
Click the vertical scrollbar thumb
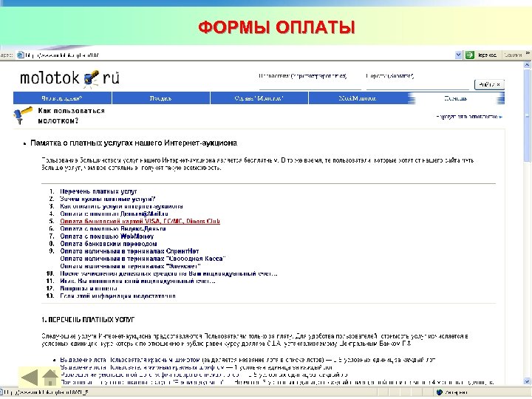528,116
